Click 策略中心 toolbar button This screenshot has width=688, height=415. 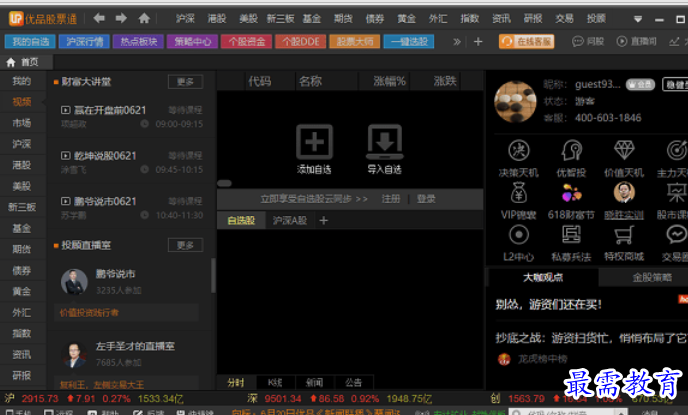click(192, 42)
